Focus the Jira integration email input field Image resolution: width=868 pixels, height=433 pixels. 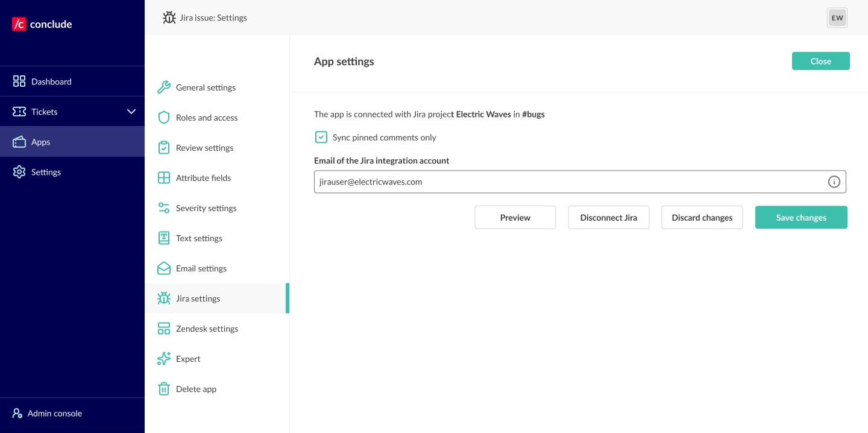click(567, 182)
